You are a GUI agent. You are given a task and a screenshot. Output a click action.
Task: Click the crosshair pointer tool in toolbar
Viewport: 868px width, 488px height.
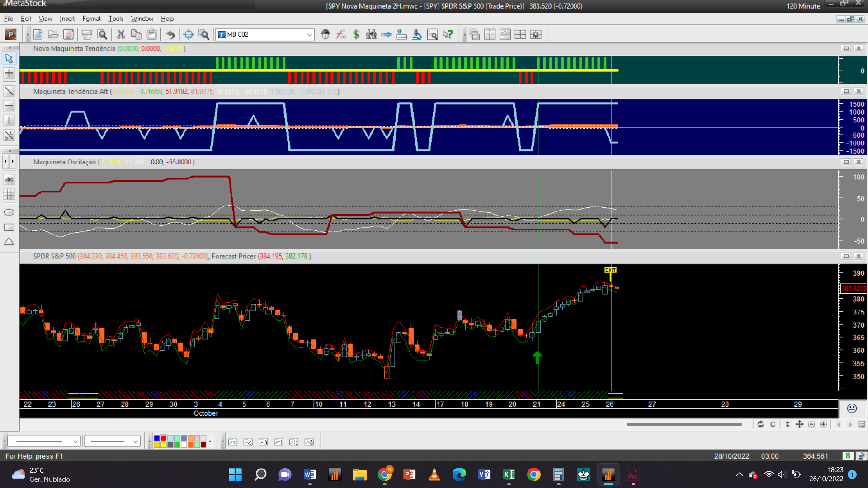coord(189,34)
